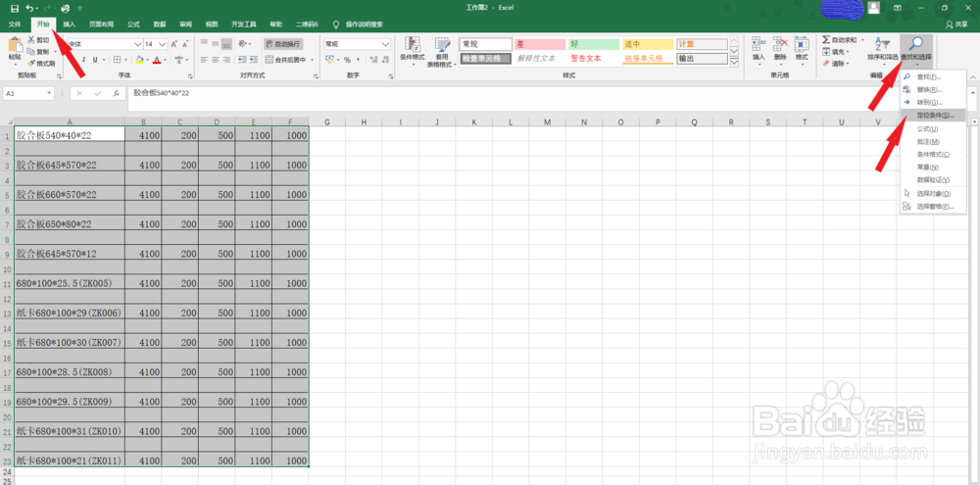Open Format as Table (套用表格格式)

(443, 52)
